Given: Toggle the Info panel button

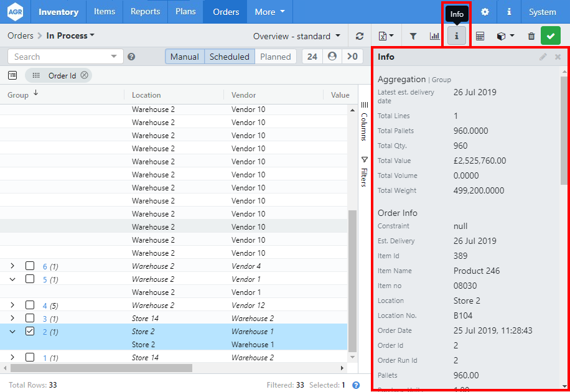Looking at the screenshot, I should tap(456, 36).
